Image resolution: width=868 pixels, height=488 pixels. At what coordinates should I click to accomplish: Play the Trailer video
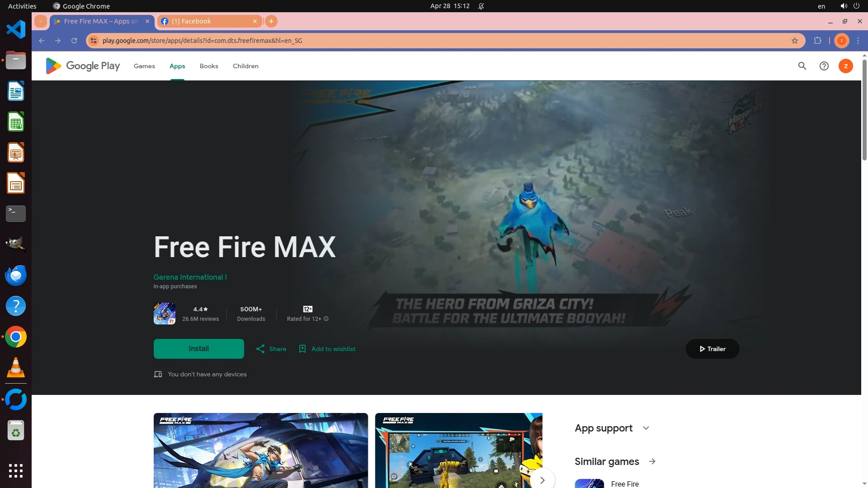point(712,349)
